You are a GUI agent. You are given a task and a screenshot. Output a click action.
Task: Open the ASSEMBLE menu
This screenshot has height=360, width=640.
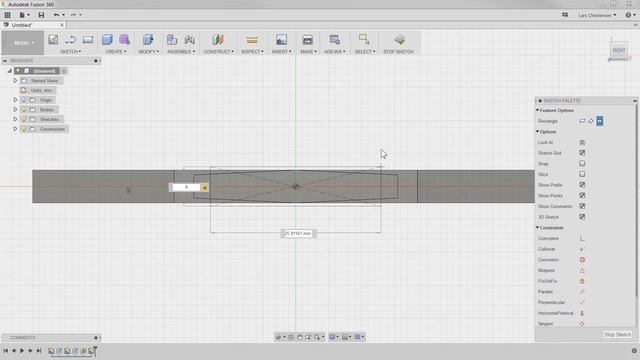pyautogui.click(x=181, y=52)
